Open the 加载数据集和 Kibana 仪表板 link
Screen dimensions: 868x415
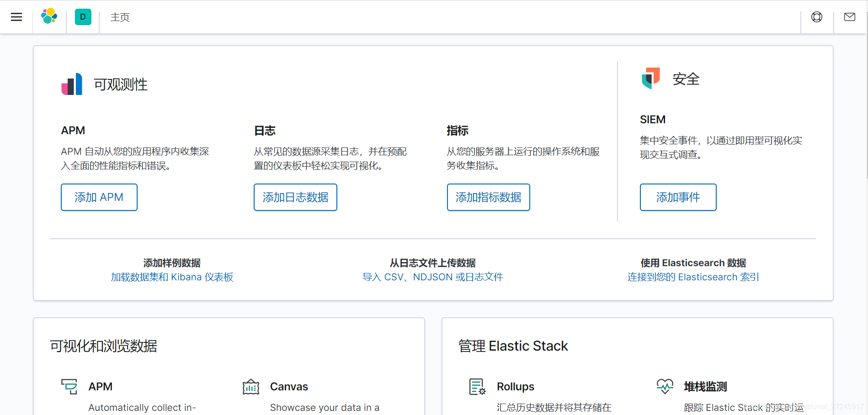click(x=172, y=277)
